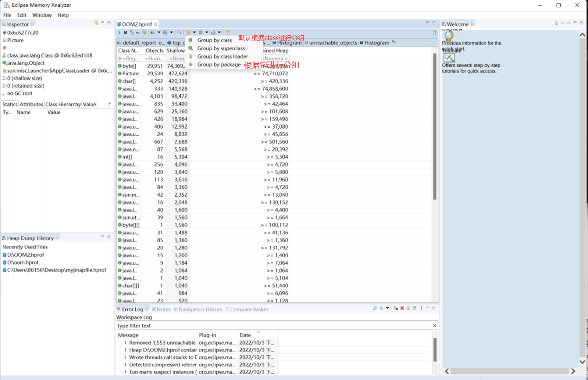The width and height of the screenshot is (588, 380).
Task: Click Compare to another heap dump icon
Action: (228, 32)
